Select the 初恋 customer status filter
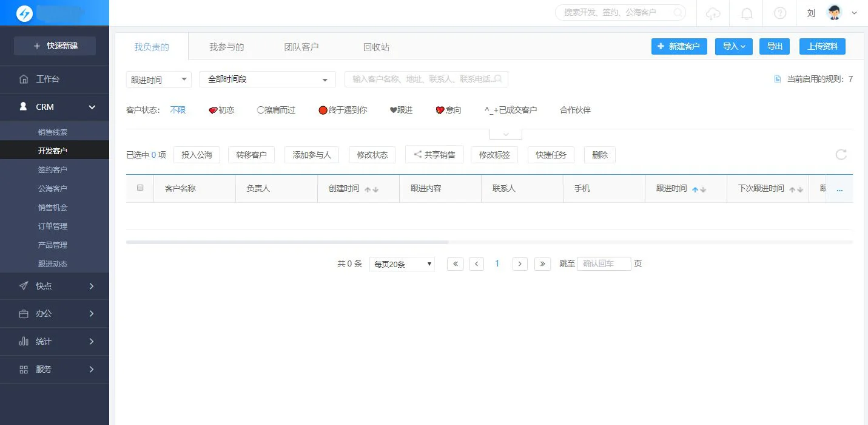This screenshot has width=868, height=425. point(222,110)
